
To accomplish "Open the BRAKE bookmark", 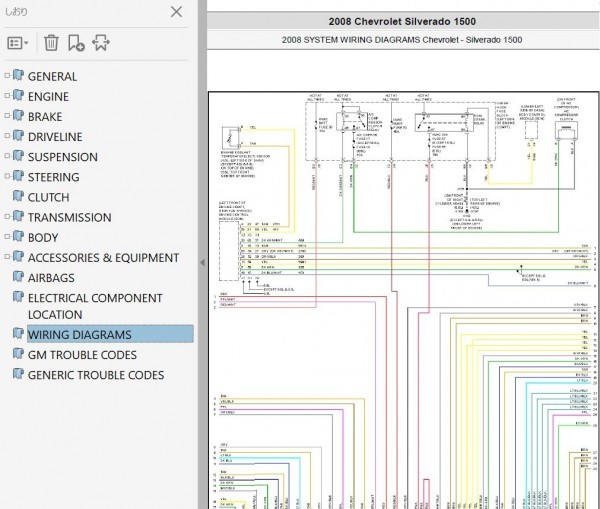I will click(45, 117).
